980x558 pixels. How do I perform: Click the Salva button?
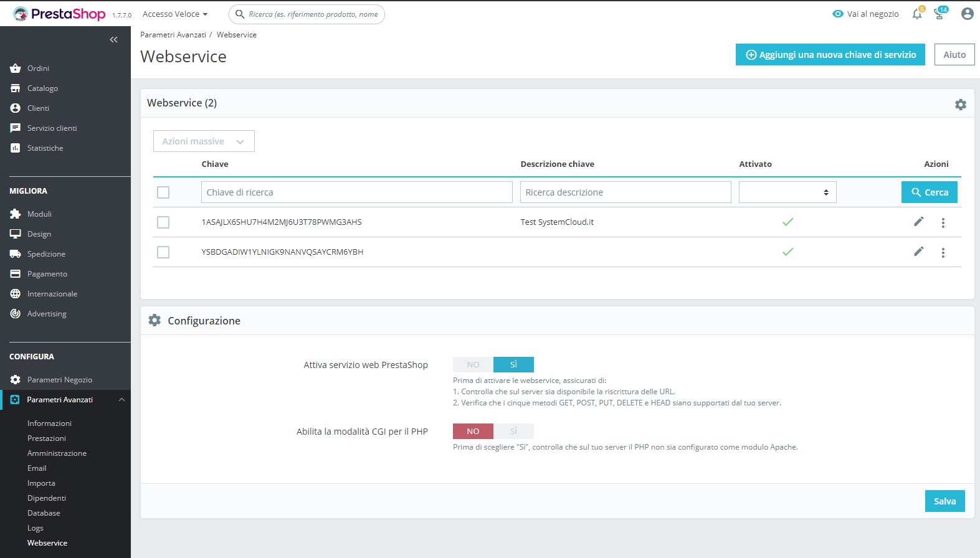point(944,501)
